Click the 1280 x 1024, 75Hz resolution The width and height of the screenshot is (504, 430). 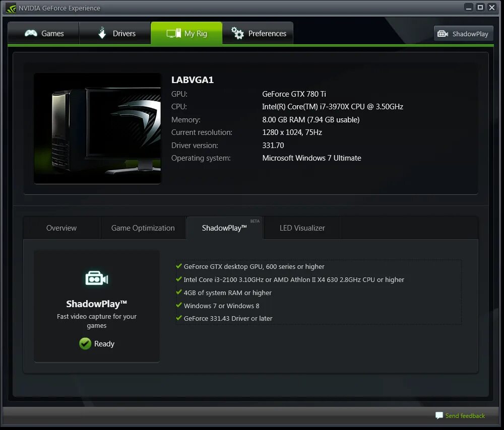pyautogui.click(x=292, y=132)
